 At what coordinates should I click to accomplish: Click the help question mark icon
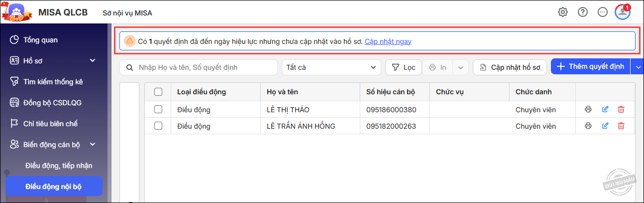pyautogui.click(x=583, y=12)
